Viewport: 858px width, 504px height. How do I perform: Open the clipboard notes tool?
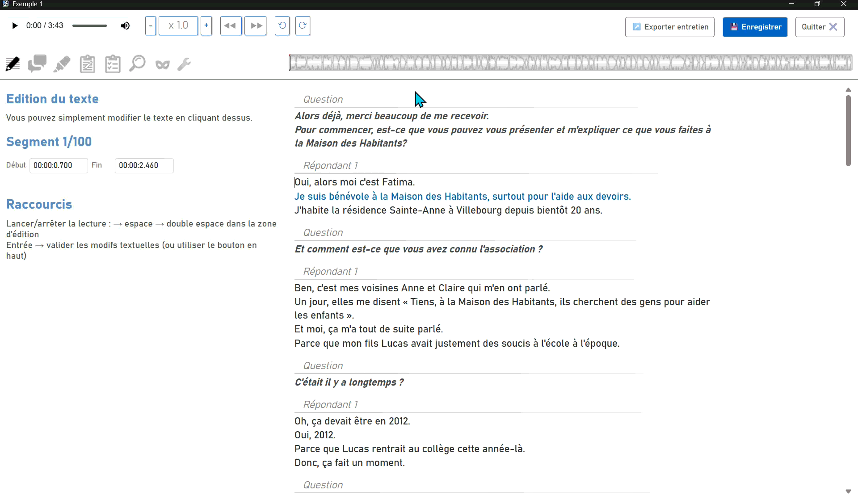[x=87, y=64]
